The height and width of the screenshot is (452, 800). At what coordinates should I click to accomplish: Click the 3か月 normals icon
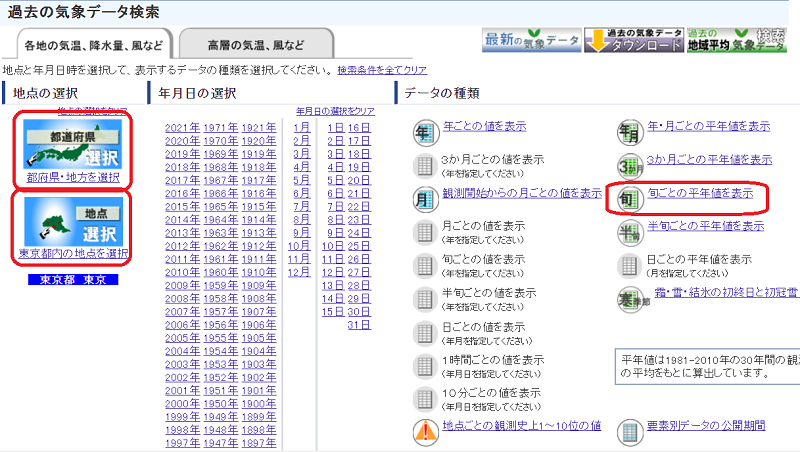click(x=630, y=164)
